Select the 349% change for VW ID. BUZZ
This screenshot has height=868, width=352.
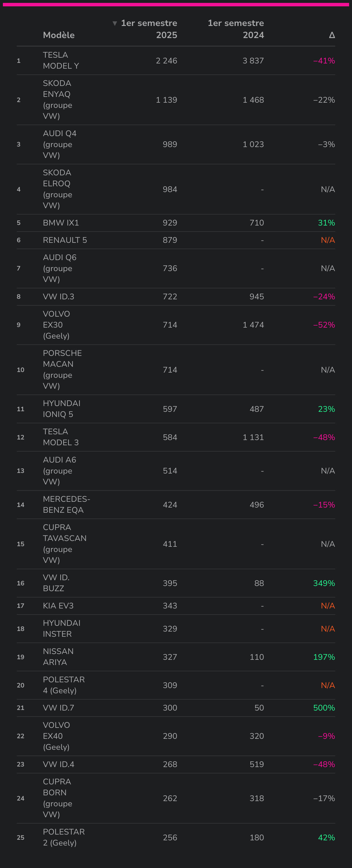(324, 583)
